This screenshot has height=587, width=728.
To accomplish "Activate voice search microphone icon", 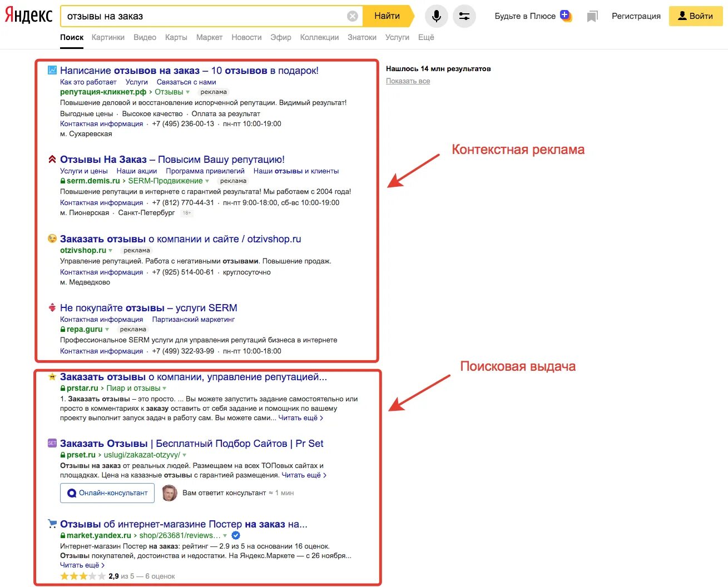I will click(x=437, y=16).
